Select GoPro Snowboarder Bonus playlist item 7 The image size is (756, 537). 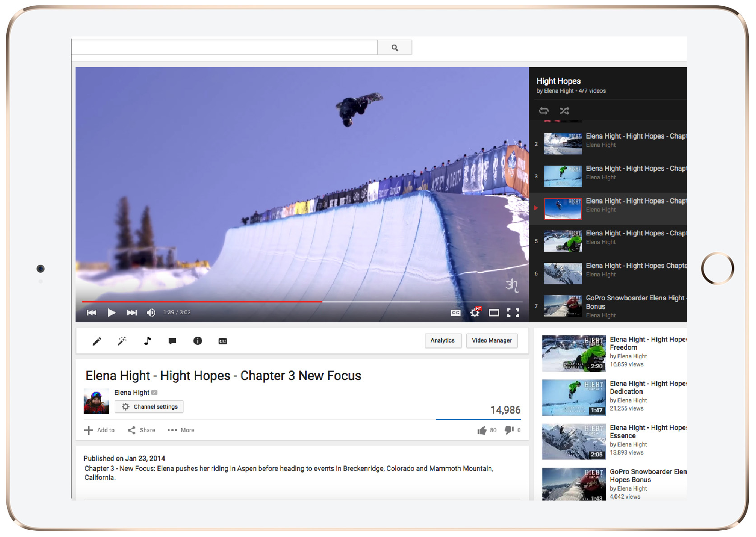point(608,306)
